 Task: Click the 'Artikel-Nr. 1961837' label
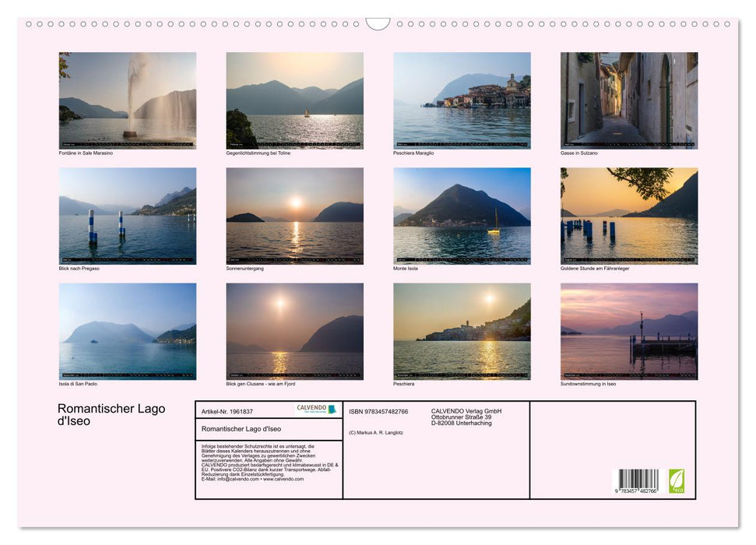point(228,411)
